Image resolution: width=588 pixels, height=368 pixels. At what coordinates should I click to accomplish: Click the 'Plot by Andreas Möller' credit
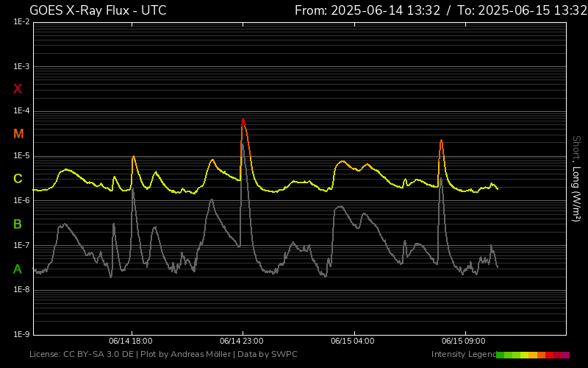tap(186, 355)
